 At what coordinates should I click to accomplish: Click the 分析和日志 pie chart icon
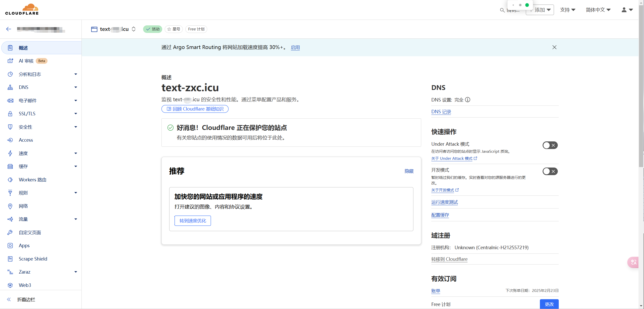10,74
